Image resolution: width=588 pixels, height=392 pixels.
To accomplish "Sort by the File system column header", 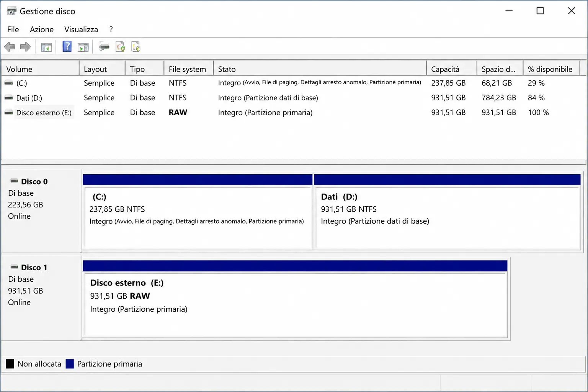I will pos(189,69).
